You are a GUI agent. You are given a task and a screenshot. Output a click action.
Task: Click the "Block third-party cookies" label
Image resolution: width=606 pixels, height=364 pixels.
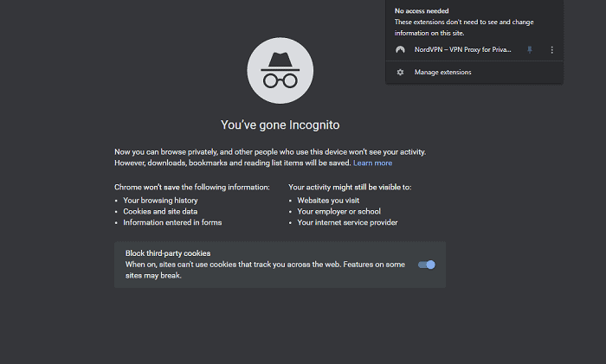[167, 252]
